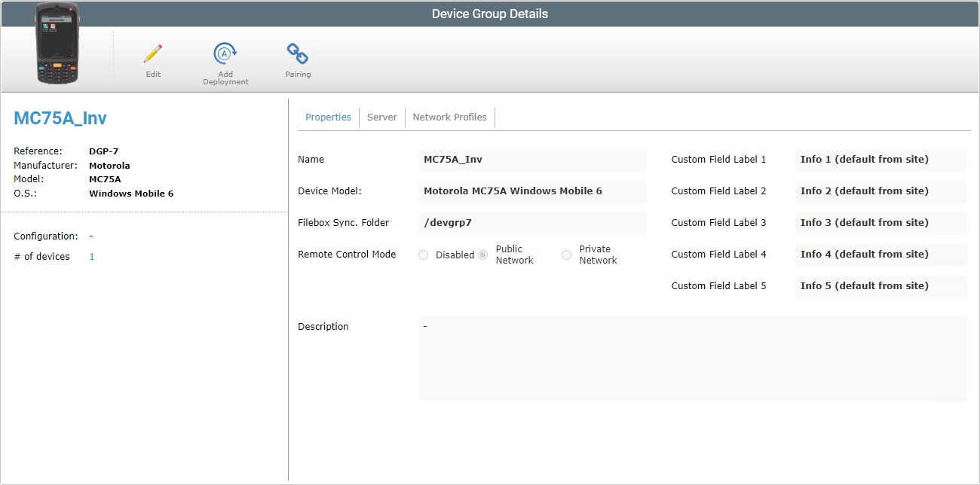Enable Public Network remote control mode
980x485 pixels.
point(482,255)
